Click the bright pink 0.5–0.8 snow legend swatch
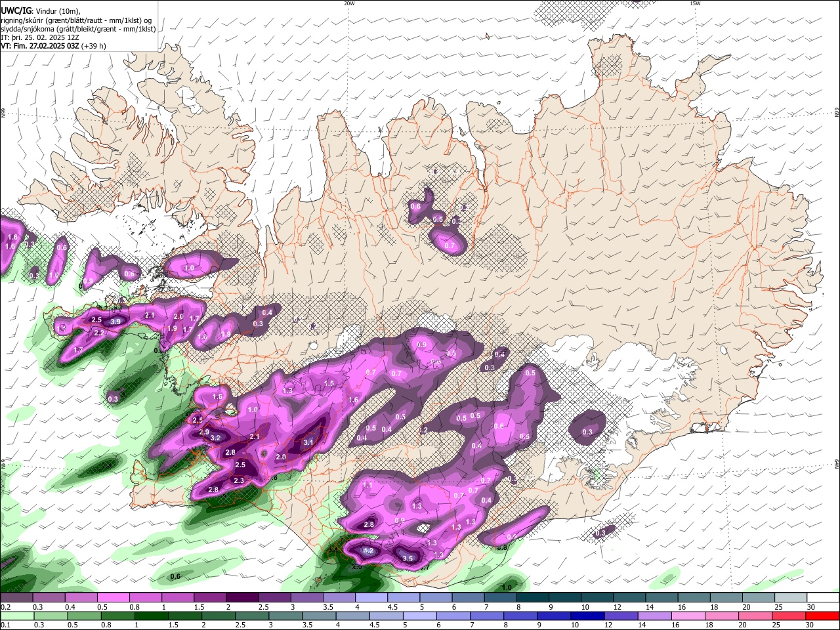Image resolution: width=840 pixels, height=630 pixels. tap(113, 598)
